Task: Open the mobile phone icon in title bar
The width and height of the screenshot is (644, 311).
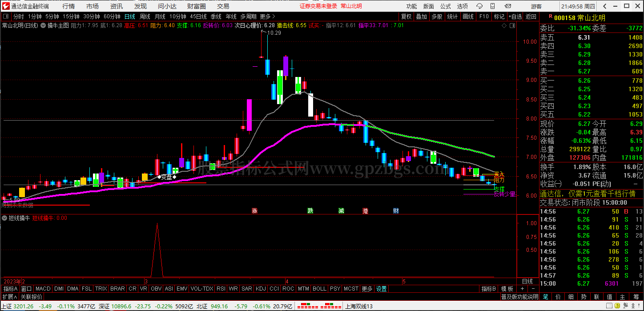Action: click(492, 6)
